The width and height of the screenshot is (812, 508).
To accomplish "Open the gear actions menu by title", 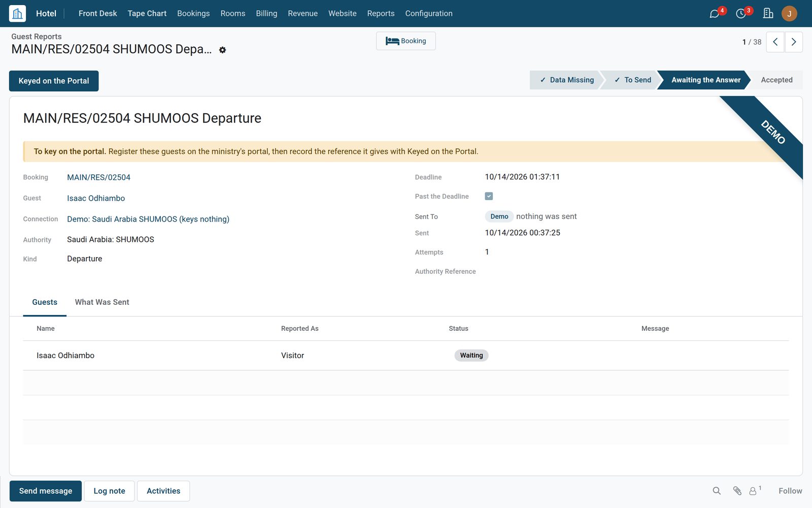I will point(222,50).
